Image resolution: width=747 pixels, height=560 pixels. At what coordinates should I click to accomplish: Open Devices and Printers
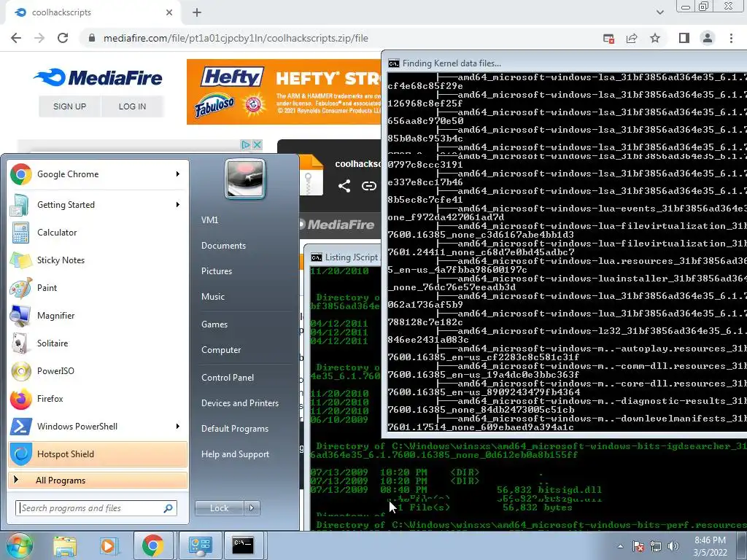click(x=240, y=402)
